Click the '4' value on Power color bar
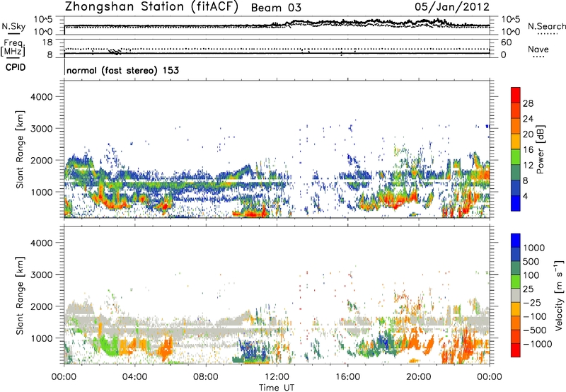 click(525, 197)
